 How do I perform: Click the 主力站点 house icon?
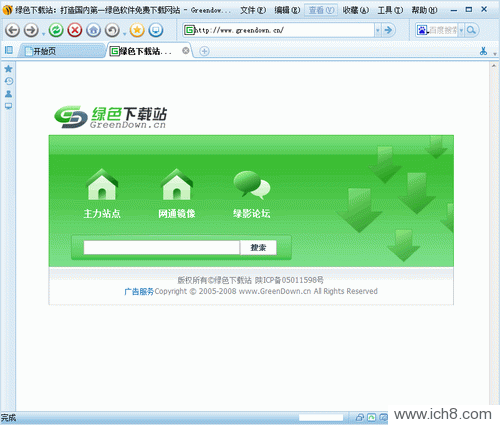tap(102, 184)
